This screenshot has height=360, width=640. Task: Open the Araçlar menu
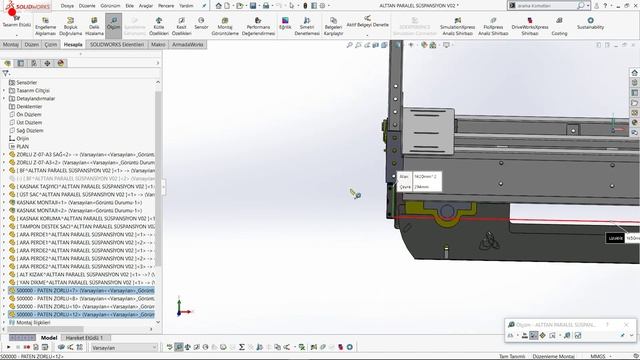(146, 6)
